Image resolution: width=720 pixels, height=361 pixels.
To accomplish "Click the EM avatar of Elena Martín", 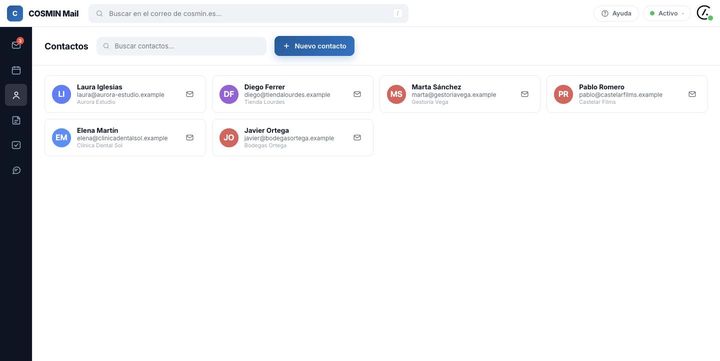I will [62, 138].
